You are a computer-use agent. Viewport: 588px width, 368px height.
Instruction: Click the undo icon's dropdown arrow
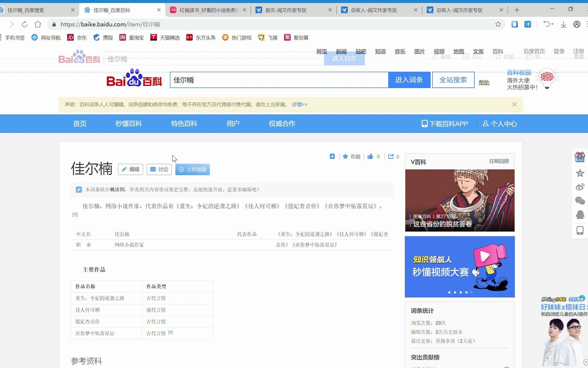click(552, 24)
